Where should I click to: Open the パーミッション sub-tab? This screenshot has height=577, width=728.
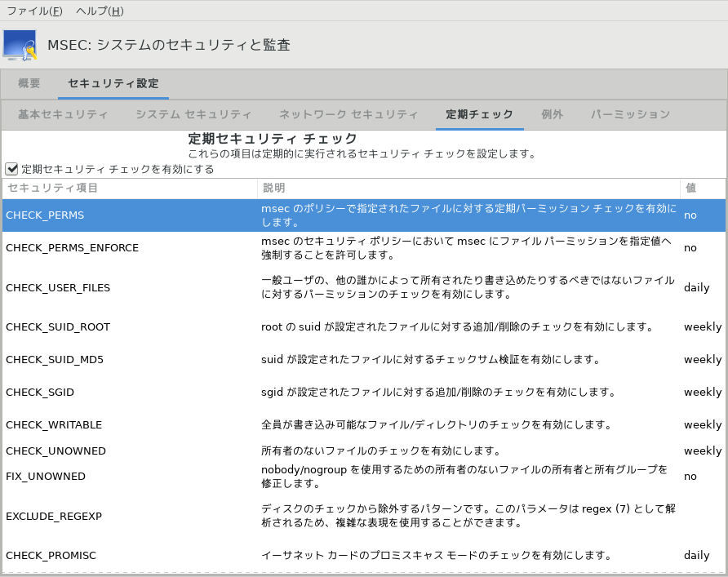pyautogui.click(x=630, y=114)
